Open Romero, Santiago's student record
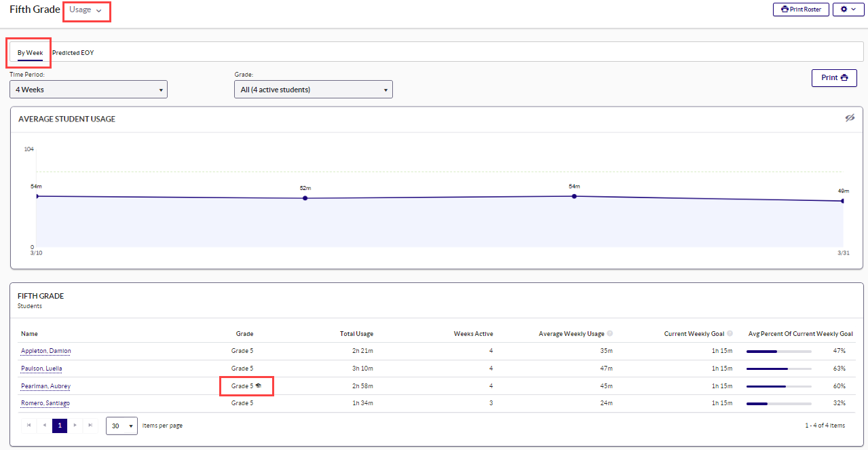The image size is (868, 450). (45, 403)
